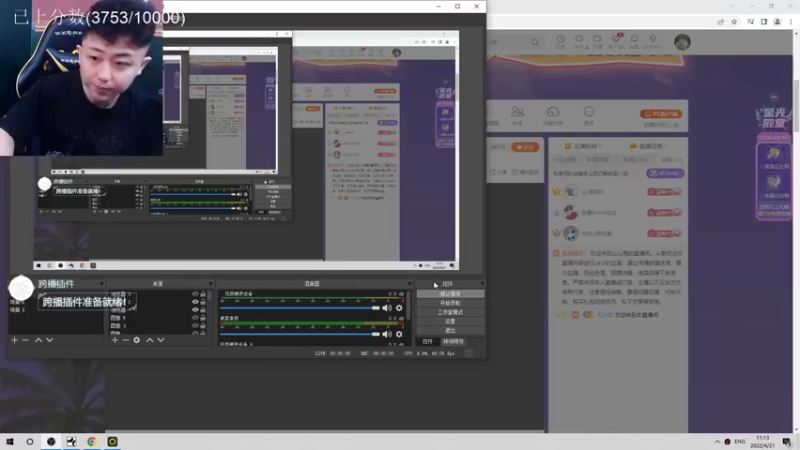
Task: Open the user avatar in site header
Action: (x=682, y=42)
